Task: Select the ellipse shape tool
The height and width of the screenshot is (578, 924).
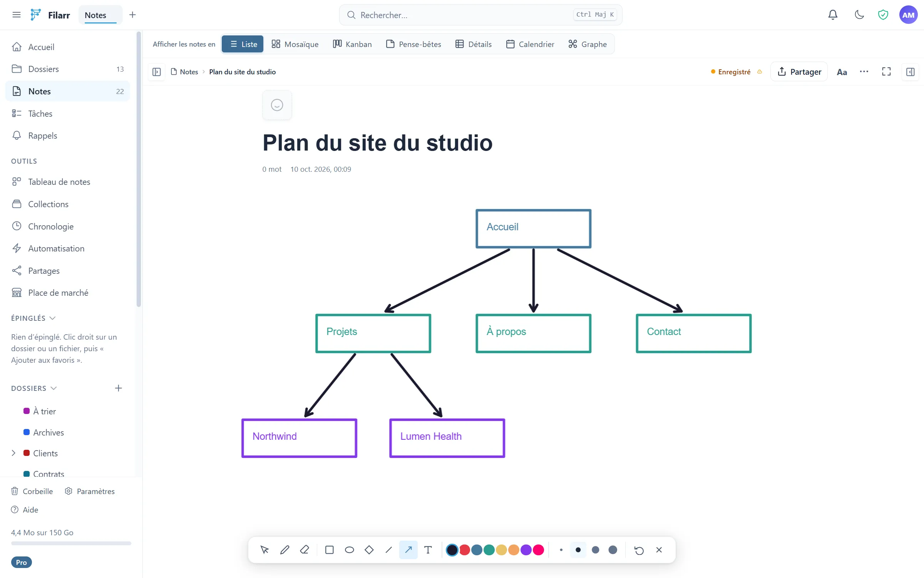Action: tap(349, 550)
